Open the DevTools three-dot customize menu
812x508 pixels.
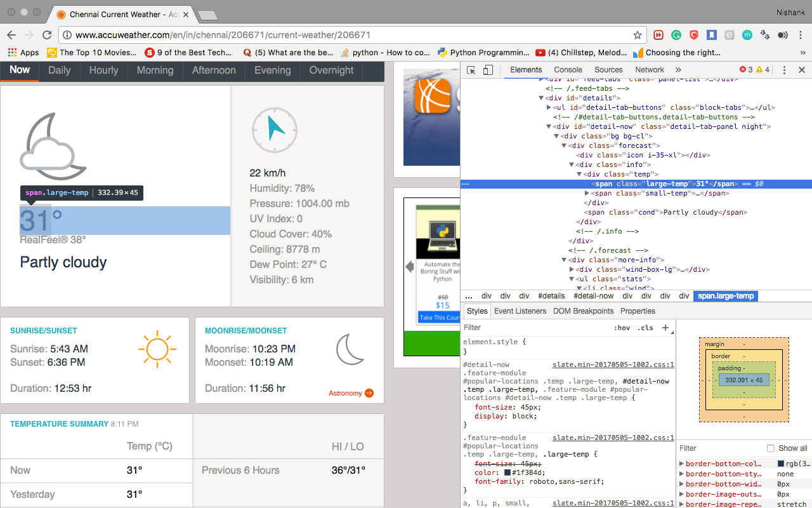point(784,70)
